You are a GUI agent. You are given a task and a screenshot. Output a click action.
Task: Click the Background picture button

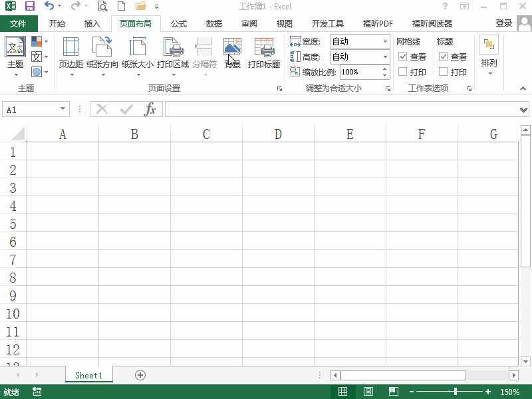(x=232, y=53)
